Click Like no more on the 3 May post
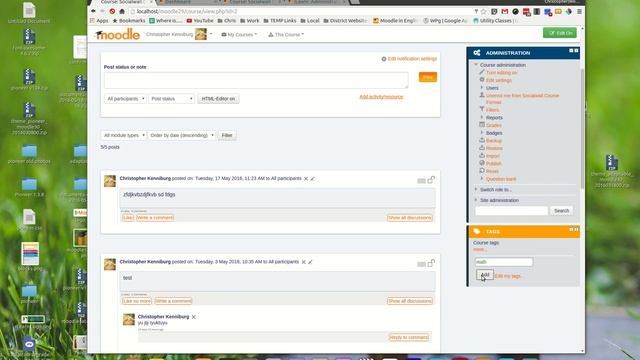Viewport: 640px width, 360px height. click(x=137, y=301)
